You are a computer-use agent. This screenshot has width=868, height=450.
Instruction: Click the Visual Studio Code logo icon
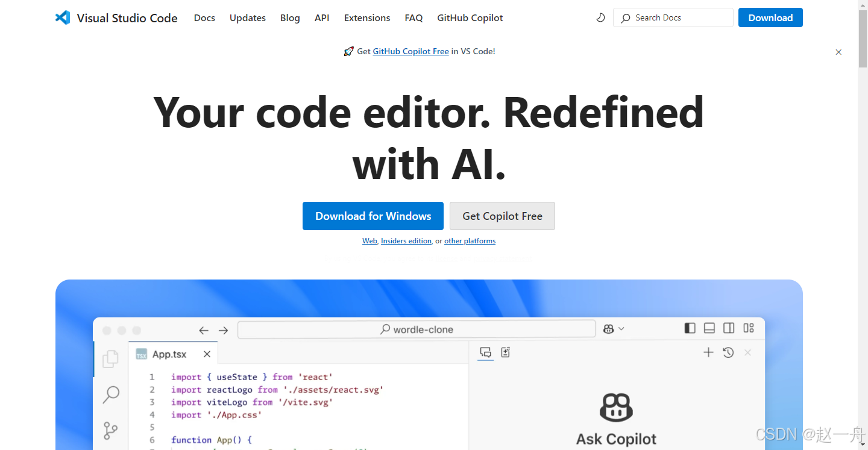63,17
